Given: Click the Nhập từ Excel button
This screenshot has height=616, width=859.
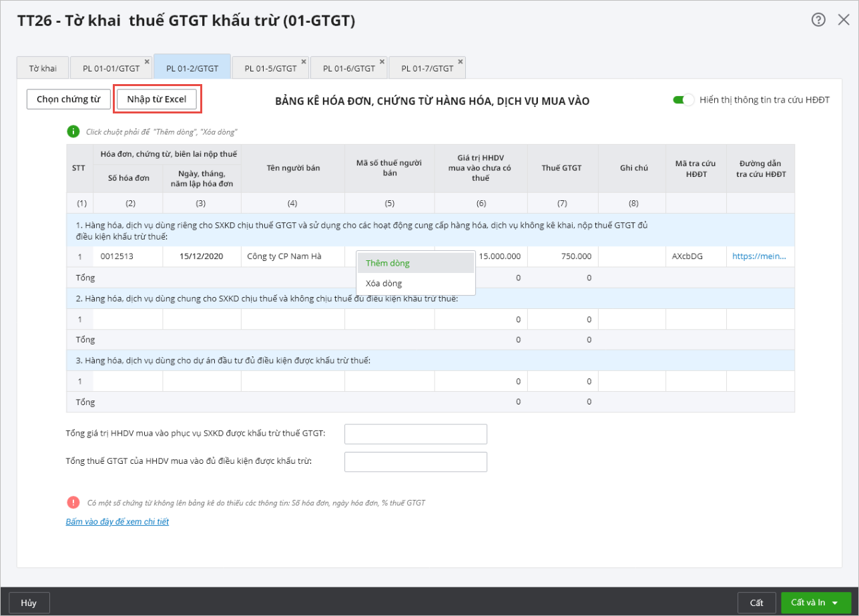Looking at the screenshot, I should [157, 99].
